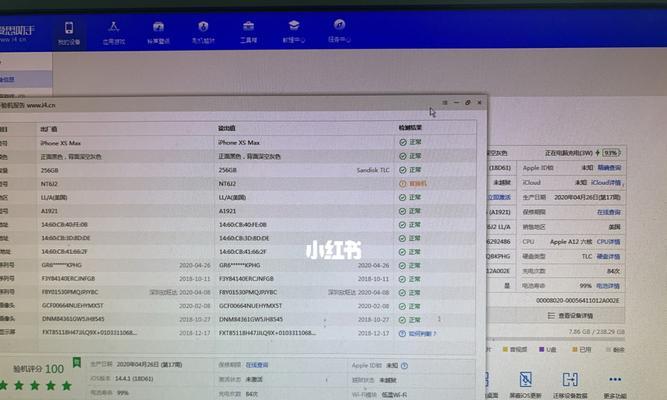This screenshot has width=667, height=400.
Task: Click 立即激活 link in device panel
Action: click(499, 197)
